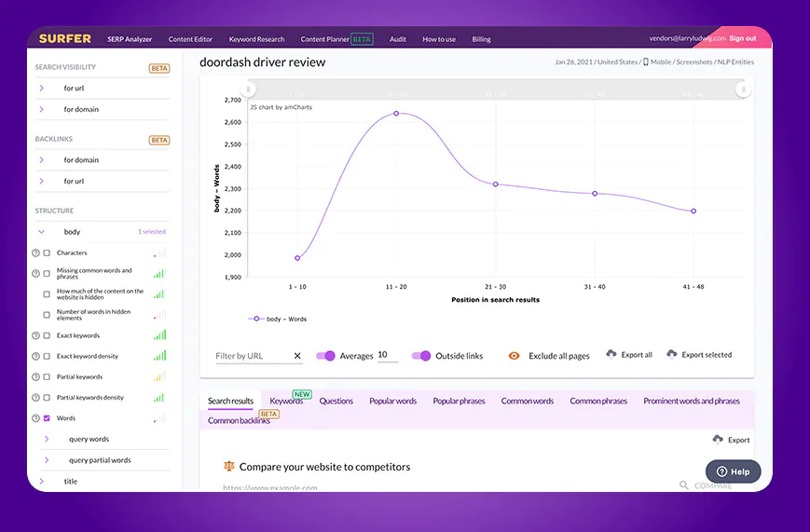Viewport: 810px width, 532px height.
Task: Click the Averages number field
Action: coord(388,355)
